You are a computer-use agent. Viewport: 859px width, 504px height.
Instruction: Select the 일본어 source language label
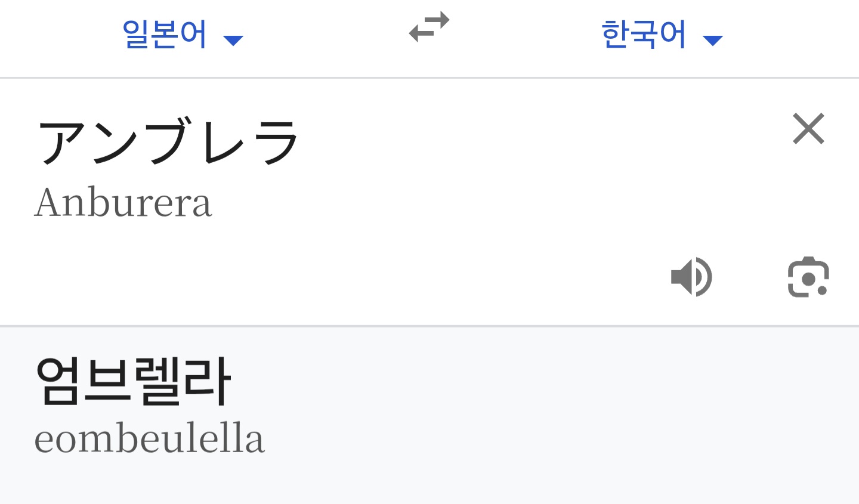tap(165, 35)
